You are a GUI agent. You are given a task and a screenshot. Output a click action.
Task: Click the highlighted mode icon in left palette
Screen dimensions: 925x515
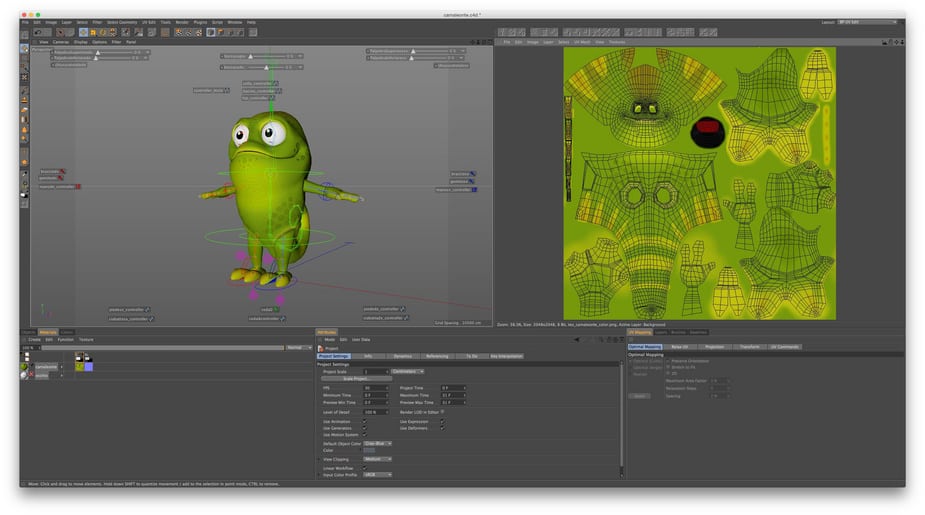[x=24, y=49]
